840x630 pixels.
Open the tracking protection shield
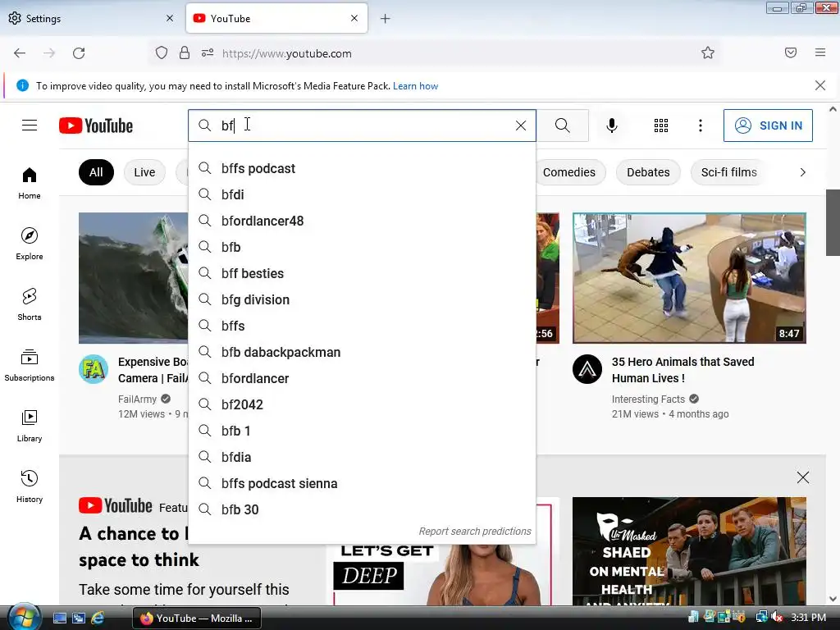click(x=162, y=53)
